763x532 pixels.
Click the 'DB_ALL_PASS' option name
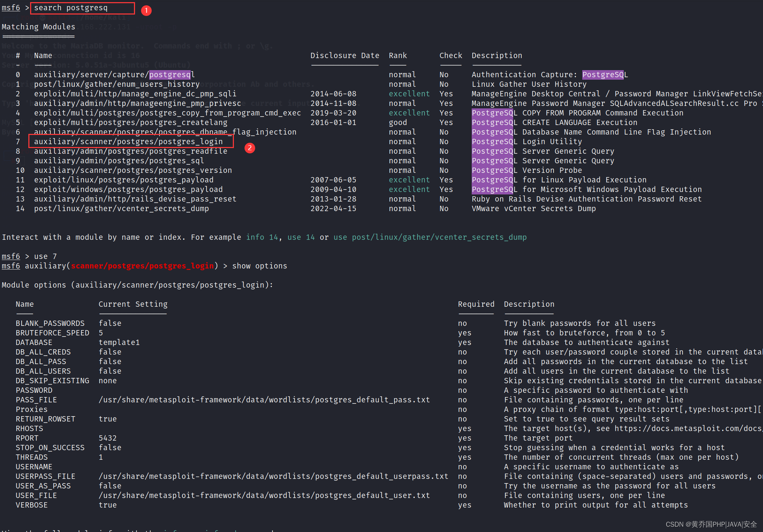tap(41, 362)
